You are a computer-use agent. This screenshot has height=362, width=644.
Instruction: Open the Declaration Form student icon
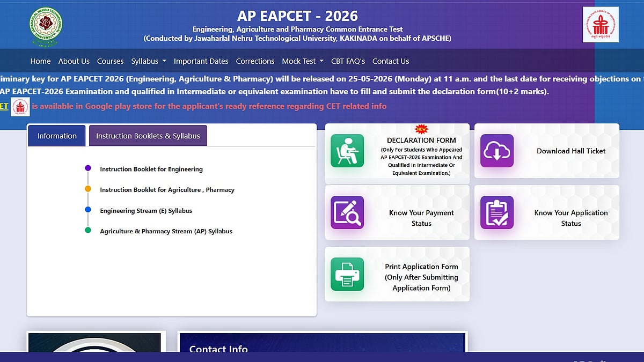[x=347, y=151]
